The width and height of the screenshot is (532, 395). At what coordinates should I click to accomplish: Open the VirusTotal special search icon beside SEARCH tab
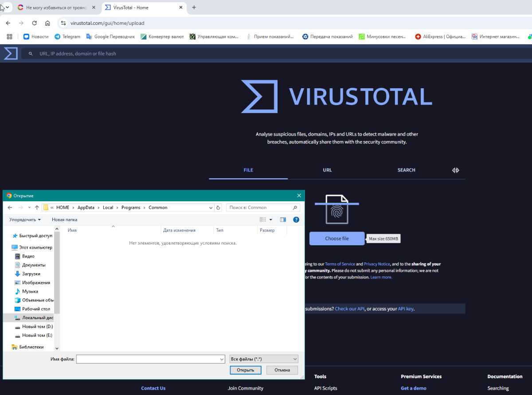(x=455, y=170)
